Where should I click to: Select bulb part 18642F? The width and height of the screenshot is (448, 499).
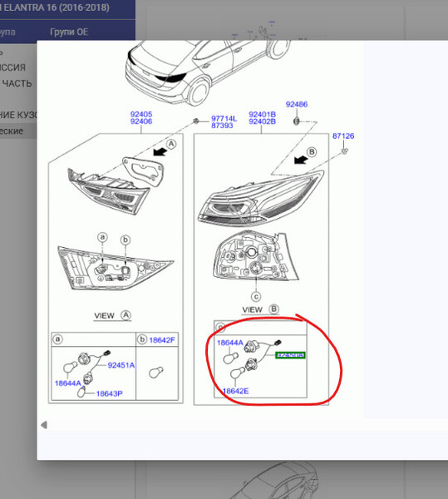point(162,340)
